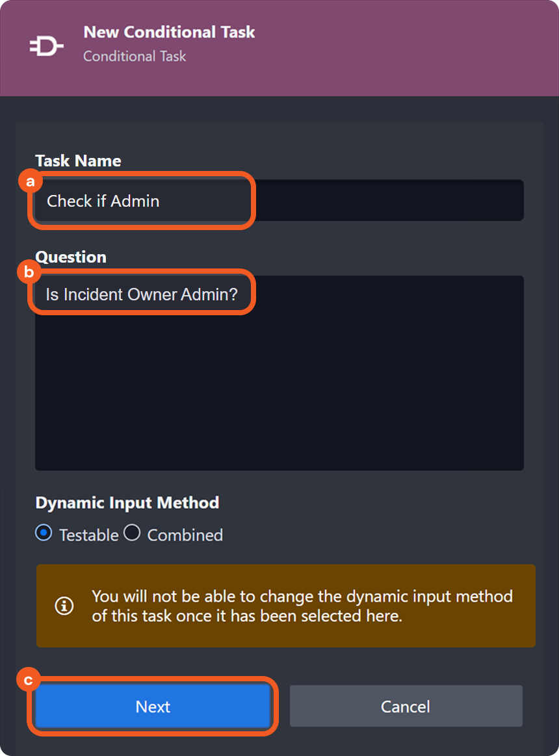Click the Dynamic Input Method heading
The height and width of the screenshot is (756, 559).
coord(127,502)
